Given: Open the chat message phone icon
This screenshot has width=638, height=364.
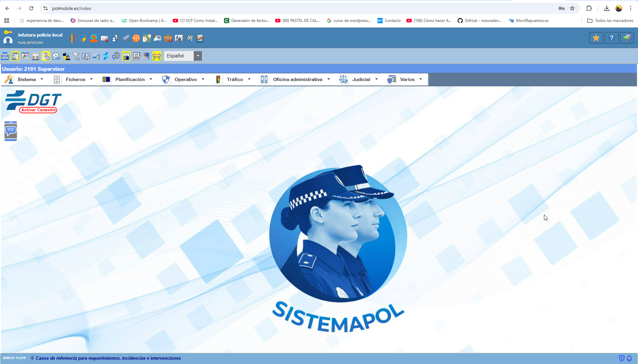Looking at the screenshot, I should tap(11, 131).
